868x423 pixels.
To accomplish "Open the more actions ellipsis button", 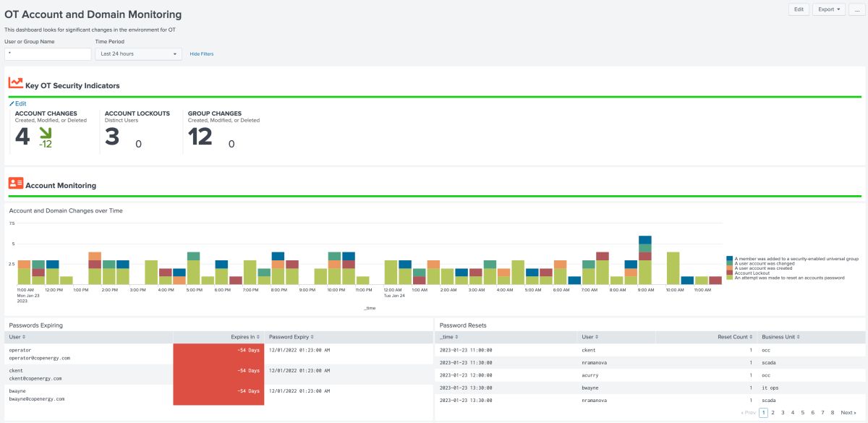I will 857,9.
